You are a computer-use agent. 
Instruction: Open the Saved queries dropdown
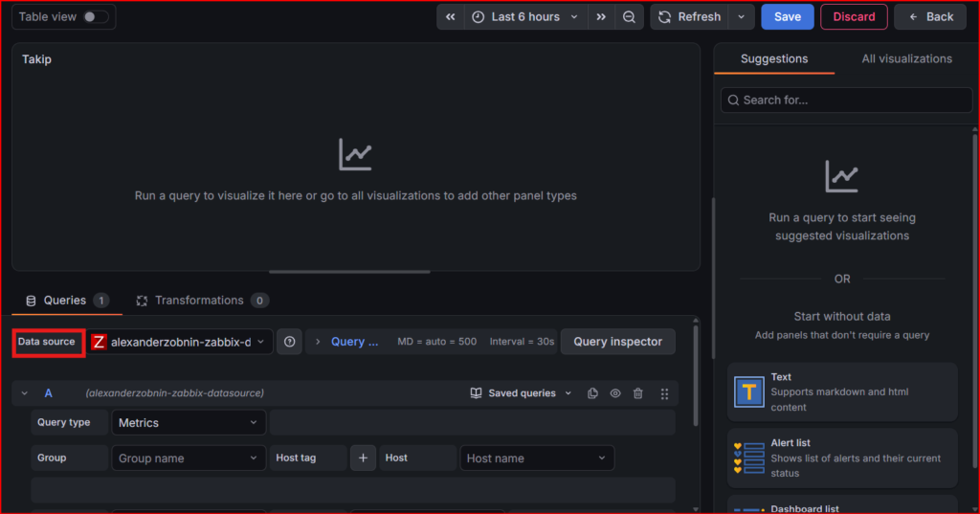(522, 393)
